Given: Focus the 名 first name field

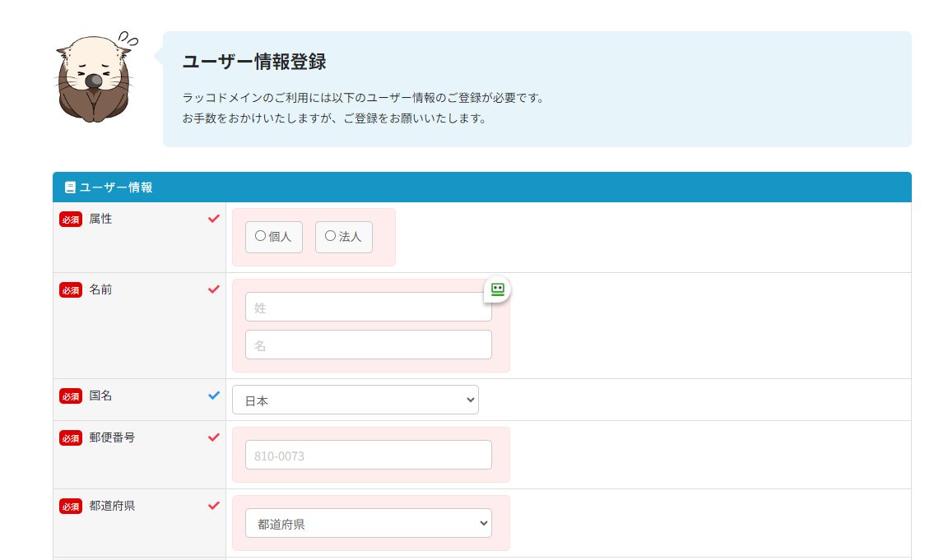Looking at the screenshot, I should tap(368, 345).
